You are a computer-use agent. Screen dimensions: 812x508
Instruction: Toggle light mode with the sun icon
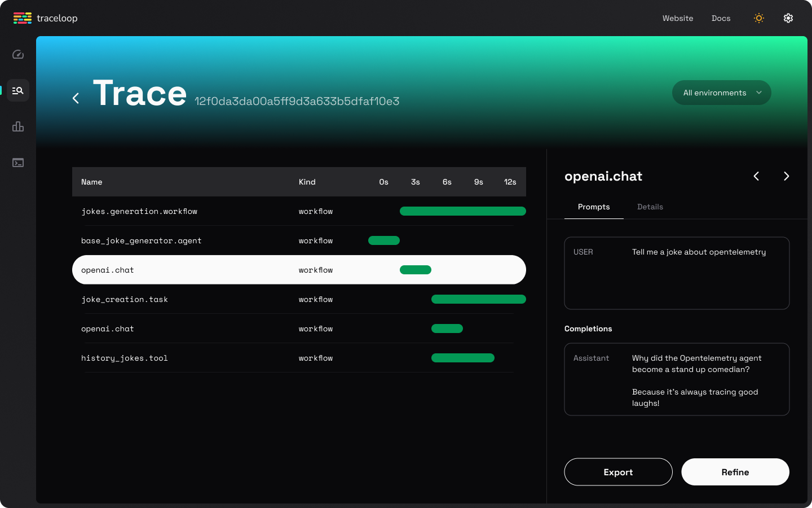pos(759,18)
